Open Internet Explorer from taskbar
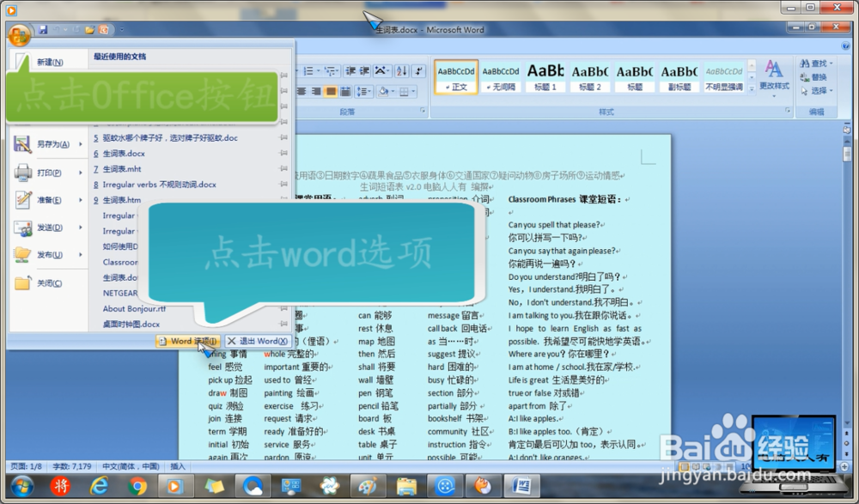The height and width of the screenshot is (504, 859). 99,486
